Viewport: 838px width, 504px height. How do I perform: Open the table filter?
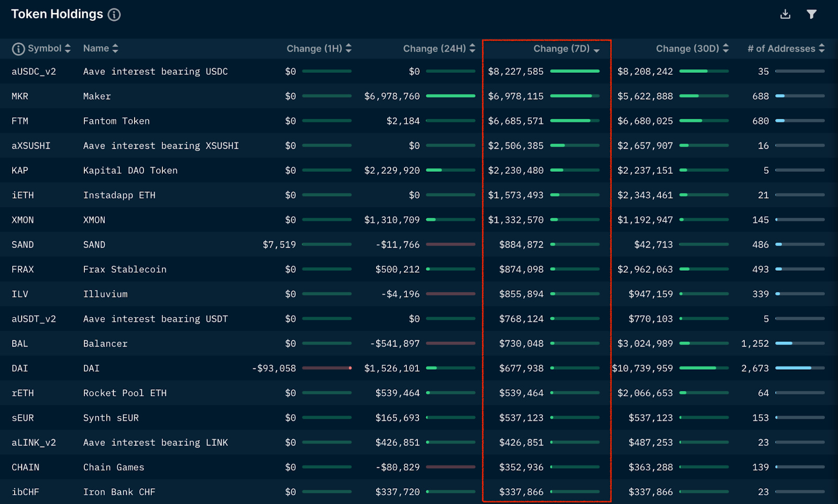tap(811, 14)
